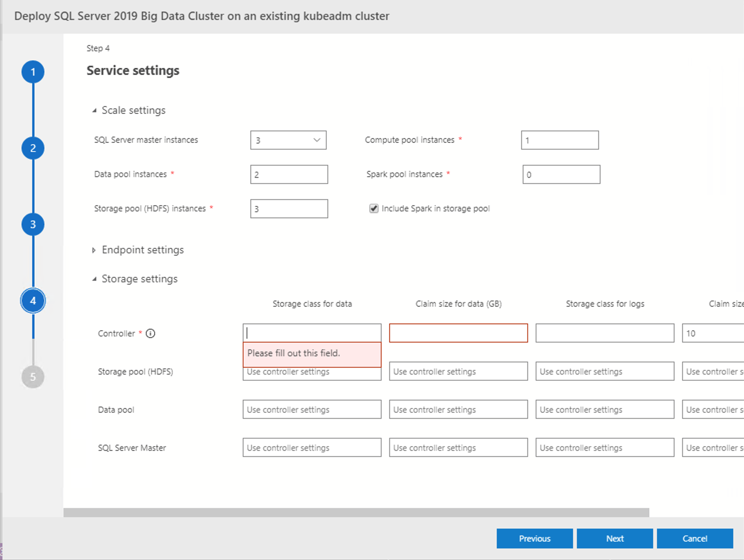Click the Controller storage class for data field

click(312, 333)
